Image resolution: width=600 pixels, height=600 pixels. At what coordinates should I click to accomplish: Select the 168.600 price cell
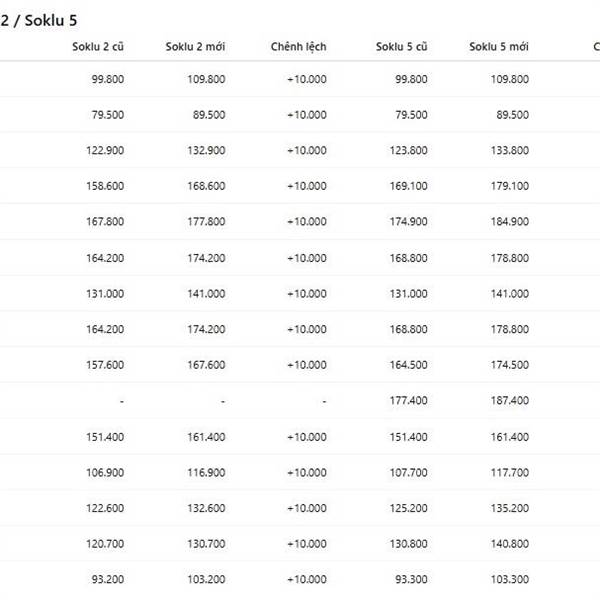(207, 186)
